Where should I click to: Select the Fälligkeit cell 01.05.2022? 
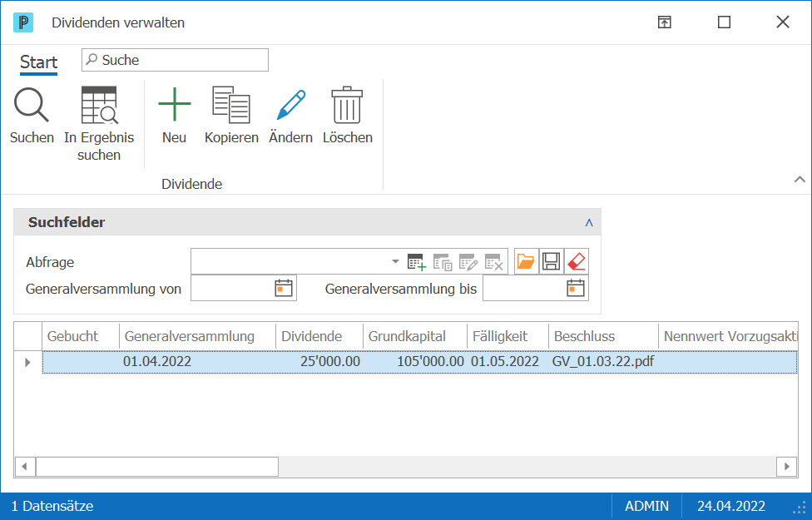tap(508, 362)
